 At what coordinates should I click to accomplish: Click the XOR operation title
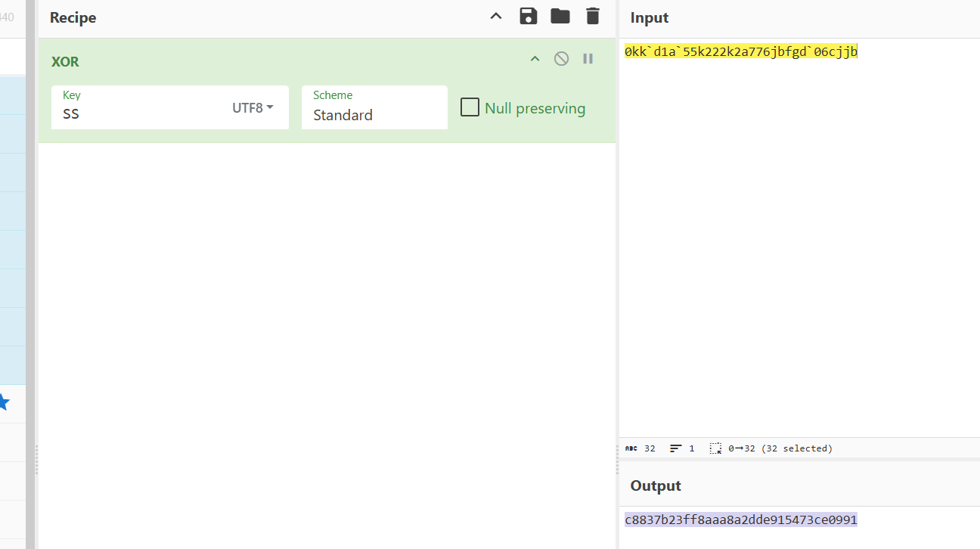click(x=65, y=62)
